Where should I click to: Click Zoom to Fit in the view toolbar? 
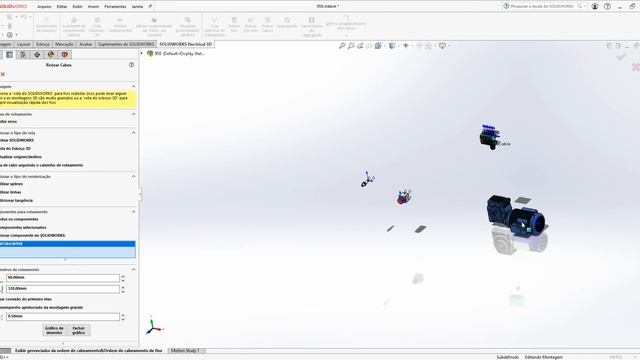pyautogui.click(x=342, y=46)
